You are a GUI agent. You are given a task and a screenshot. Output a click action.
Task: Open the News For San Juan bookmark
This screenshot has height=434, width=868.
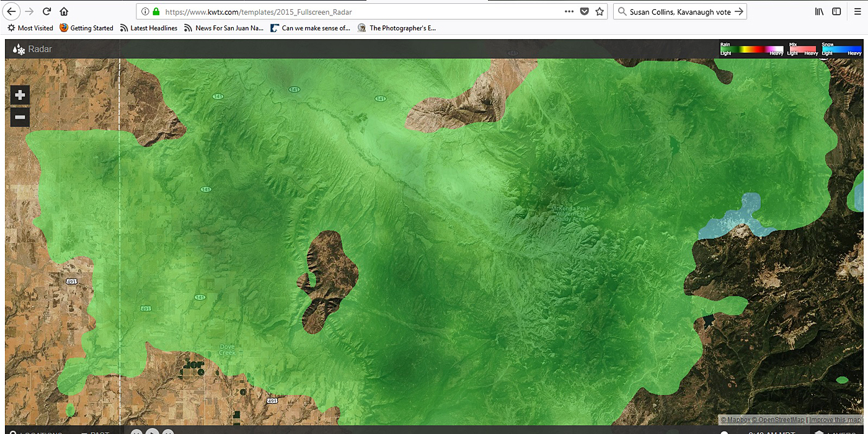coord(224,28)
